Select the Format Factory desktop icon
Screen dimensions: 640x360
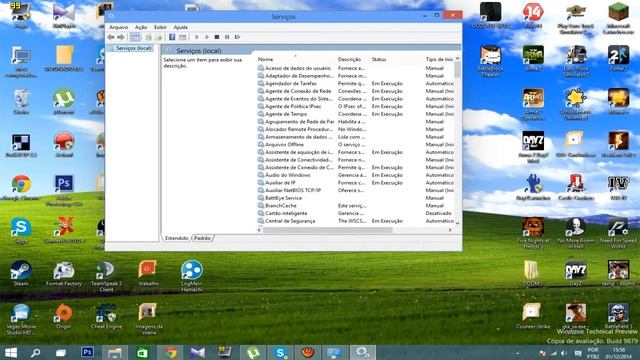(64, 273)
